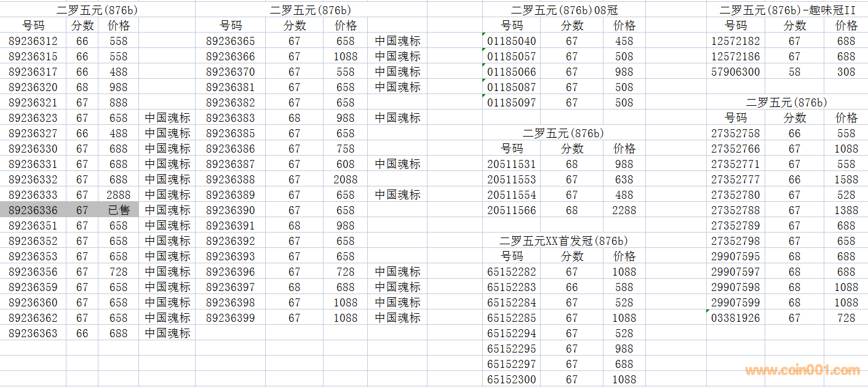Click the price cell showing 2288

(x=624, y=210)
